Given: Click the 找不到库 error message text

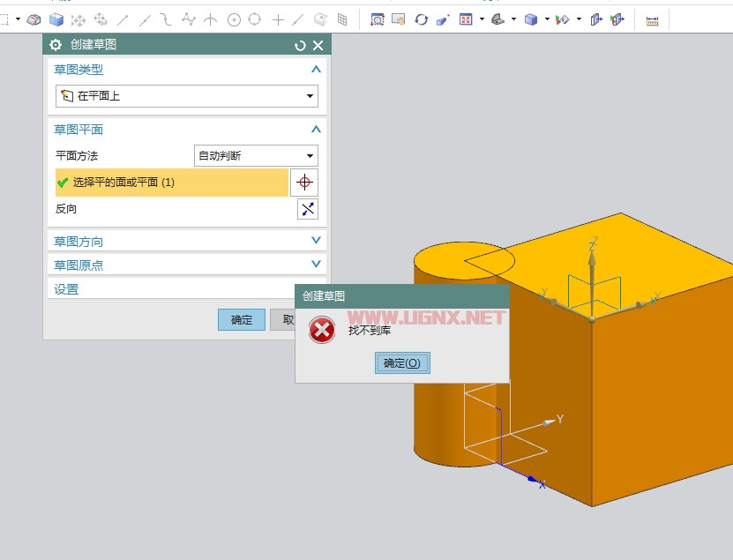Looking at the screenshot, I should coord(370,331).
